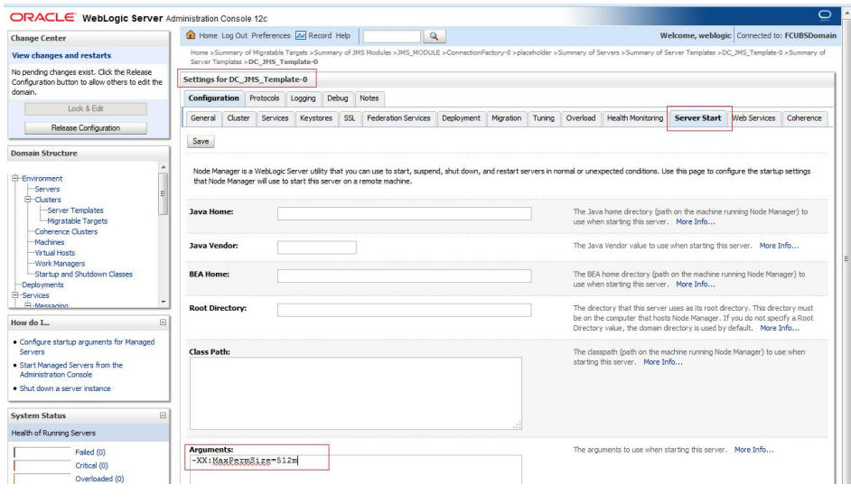Click More Info link for Arguments
Viewport: 851px width, 504px height.
(753, 450)
